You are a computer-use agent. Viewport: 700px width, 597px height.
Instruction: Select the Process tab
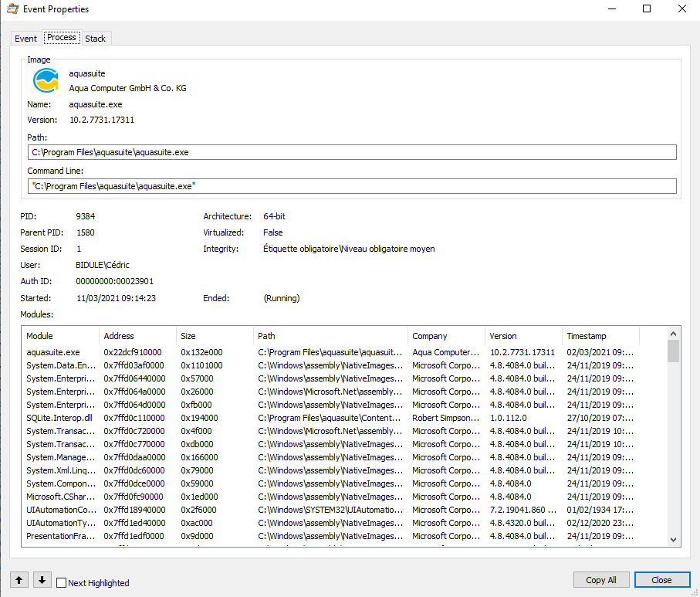61,38
